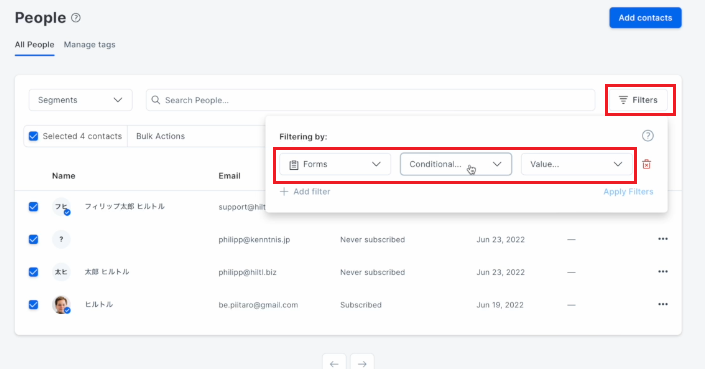Go to previous page arrow

tap(334, 363)
